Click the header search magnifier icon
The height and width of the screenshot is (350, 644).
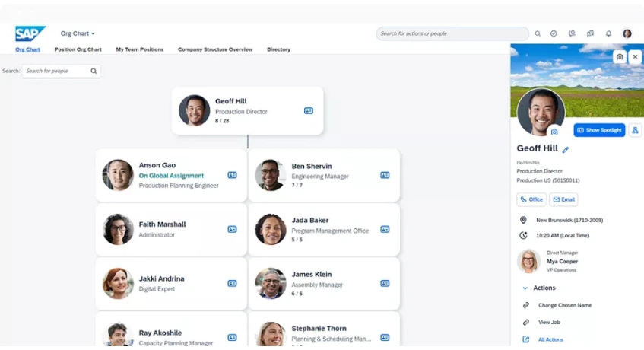[x=538, y=33]
